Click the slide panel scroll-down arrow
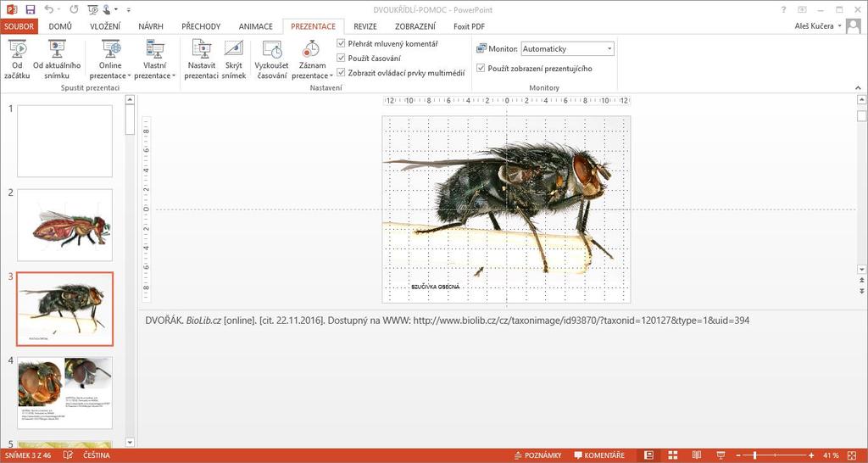 (130, 442)
